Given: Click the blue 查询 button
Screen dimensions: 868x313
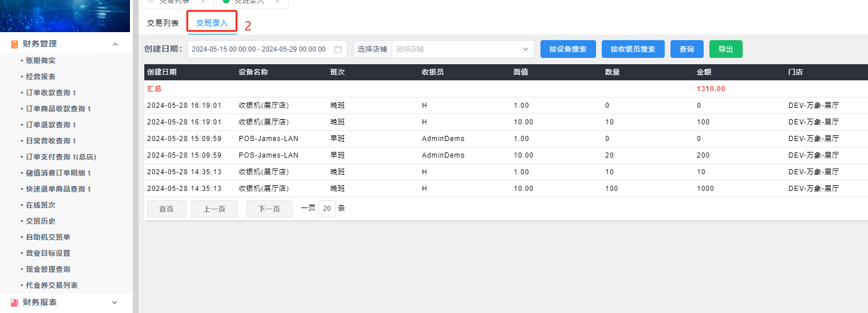Looking at the screenshot, I should [x=686, y=49].
